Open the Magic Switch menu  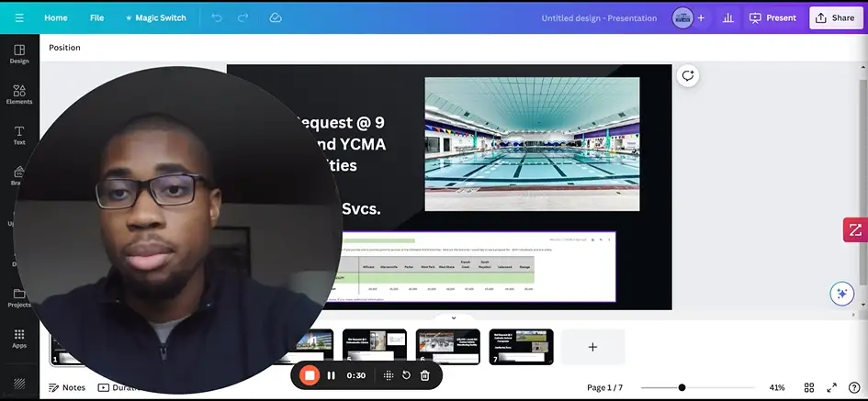coord(153,17)
